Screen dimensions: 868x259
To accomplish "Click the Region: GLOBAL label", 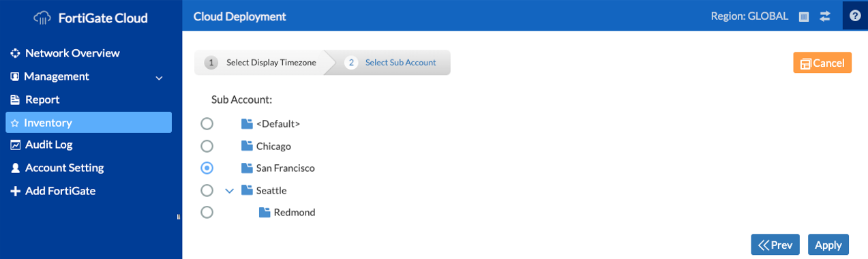I will pyautogui.click(x=749, y=16).
